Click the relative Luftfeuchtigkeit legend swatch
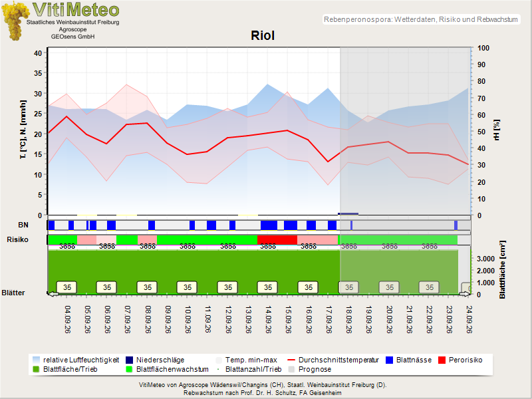532x399 pixels. click(37, 360)
